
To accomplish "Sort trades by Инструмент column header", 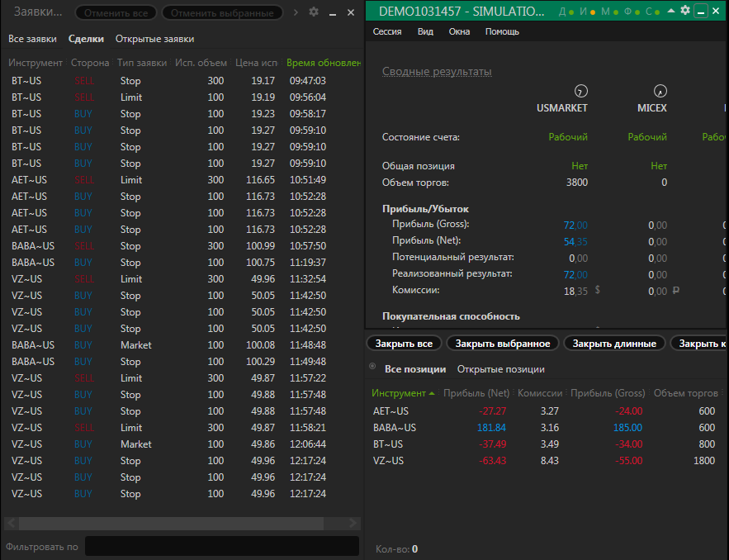I will coord(36,63).
